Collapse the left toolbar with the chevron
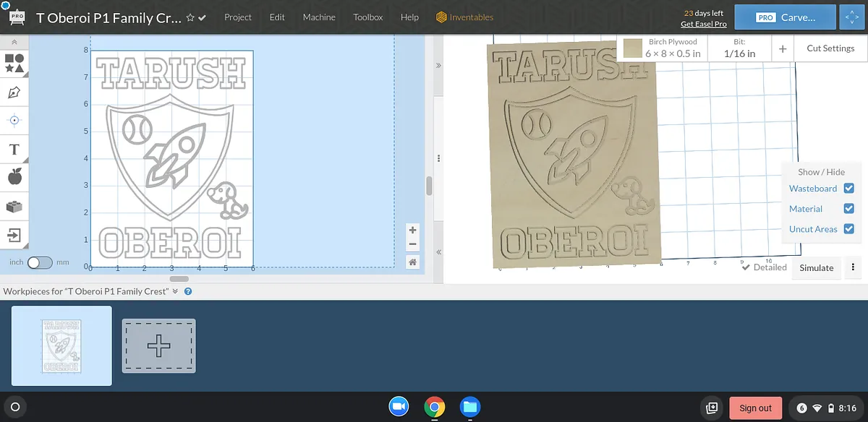868x422 pixels. tap(14, 43)
